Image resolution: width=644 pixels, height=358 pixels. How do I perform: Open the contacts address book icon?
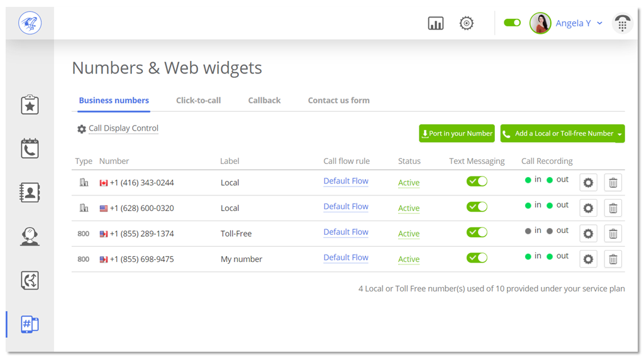pos(30,192)
